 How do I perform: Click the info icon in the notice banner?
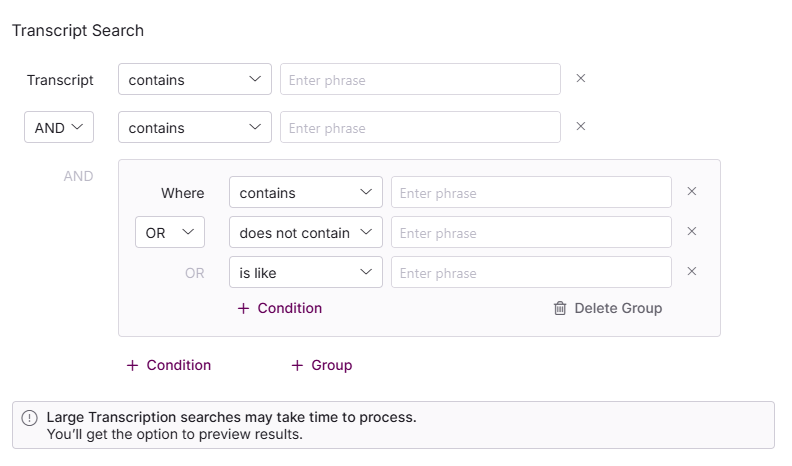(x=30, y=418)
